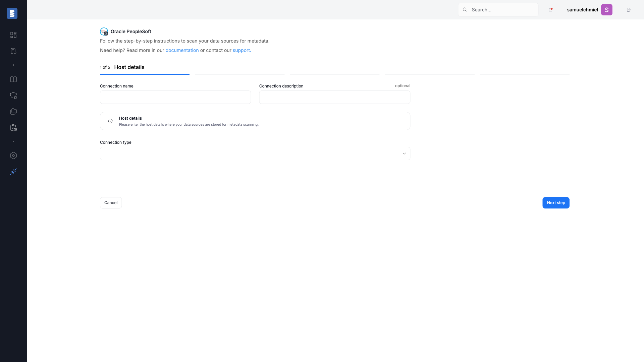Focus the Connection name input field
Screen dimensions: 644x362
pos(175,97)
